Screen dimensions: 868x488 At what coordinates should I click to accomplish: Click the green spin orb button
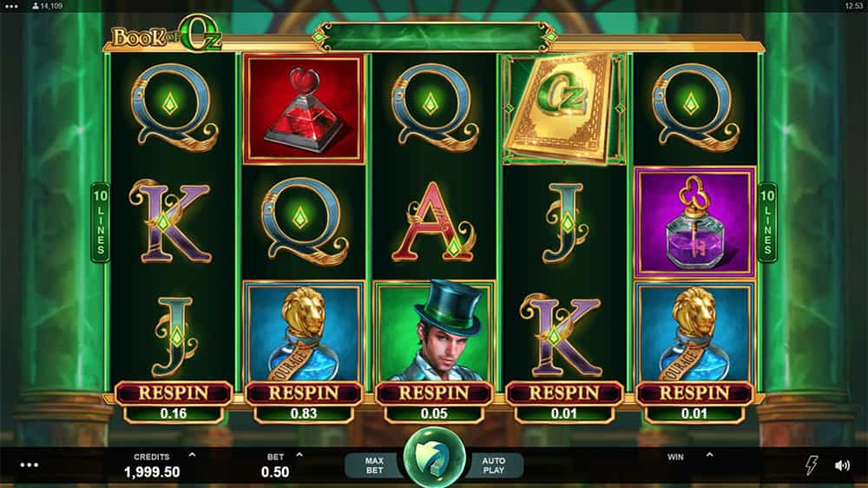(x=434, y=458)
